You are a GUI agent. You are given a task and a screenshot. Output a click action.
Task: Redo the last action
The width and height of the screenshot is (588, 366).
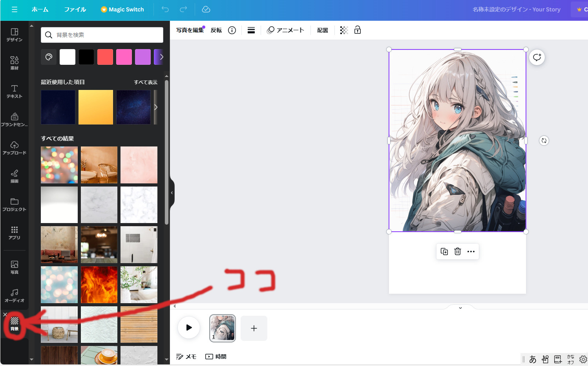pyautogui.click(x=183, y=9)
